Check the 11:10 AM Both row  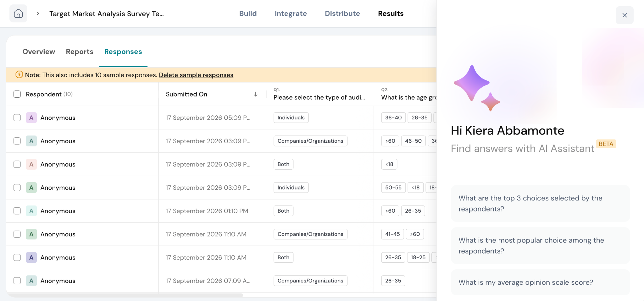click(17, 257)
